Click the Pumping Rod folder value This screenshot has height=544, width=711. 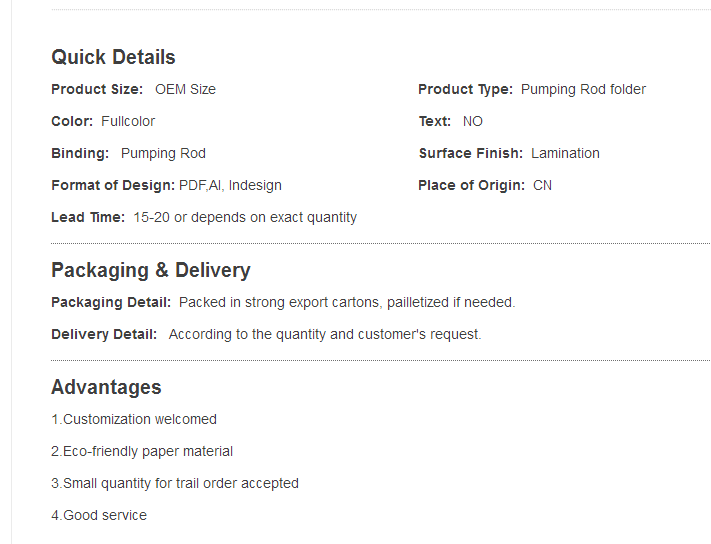point(583,89)
